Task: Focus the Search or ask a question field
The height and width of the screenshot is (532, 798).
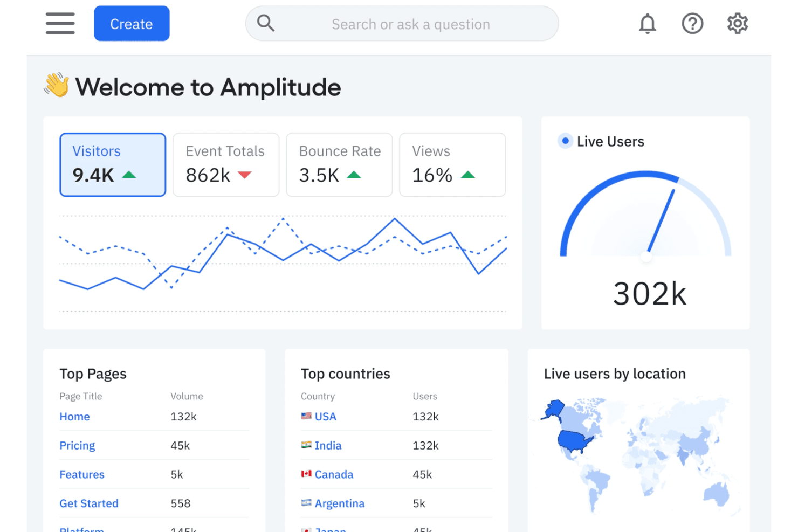Action: coord(402,24)
